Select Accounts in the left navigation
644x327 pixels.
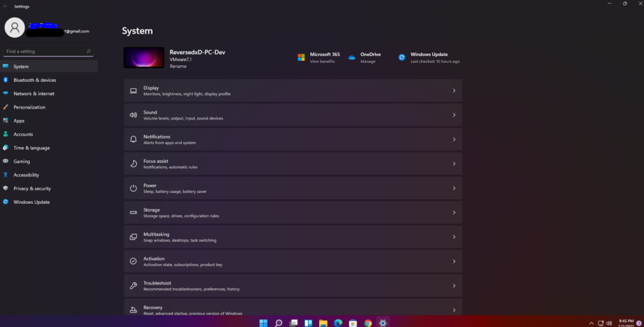tap(23, 134)
